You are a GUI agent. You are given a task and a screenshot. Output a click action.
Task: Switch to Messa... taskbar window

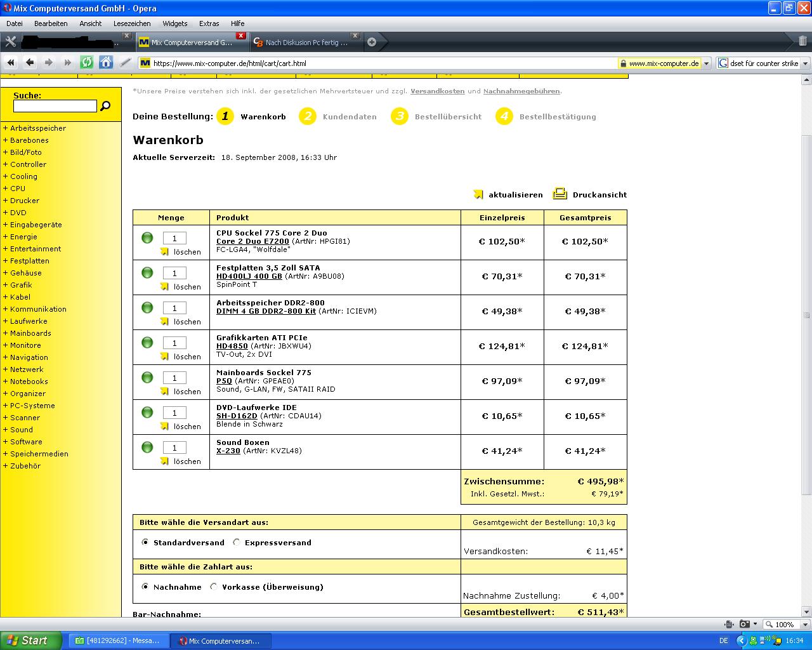coord(117,641)
